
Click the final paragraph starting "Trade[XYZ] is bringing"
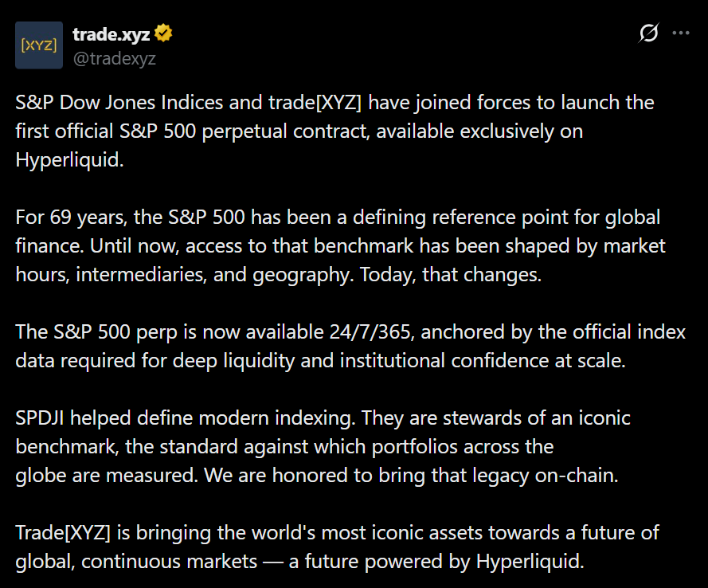(x=334, y=546)
